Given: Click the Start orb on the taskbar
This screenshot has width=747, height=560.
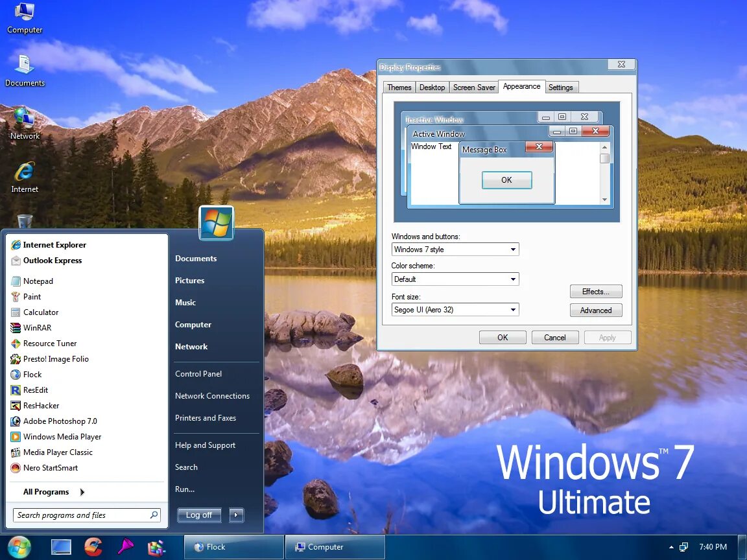Looking at the screenshot, I should point(19,547).
